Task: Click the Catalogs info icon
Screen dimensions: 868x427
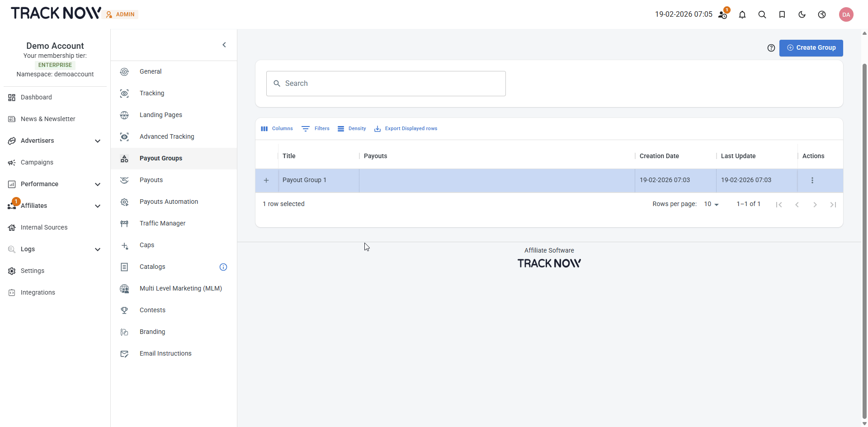Action: point(223,267)
